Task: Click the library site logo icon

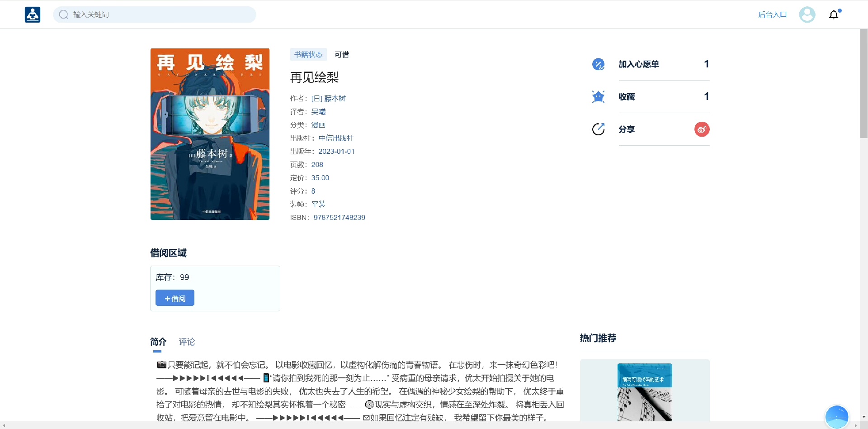Action: [33, 14]
